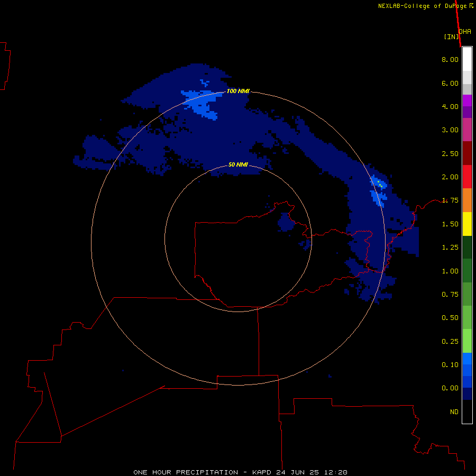Click the 100 NMI range ring label
The width and height of the screenshot is (476, 476).
tap(238, 91)
